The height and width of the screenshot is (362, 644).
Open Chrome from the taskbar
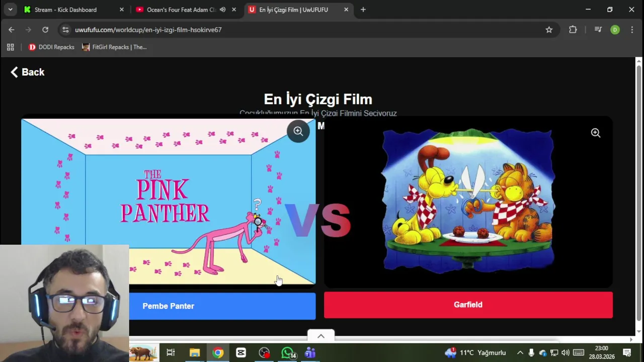click(218, 353)
